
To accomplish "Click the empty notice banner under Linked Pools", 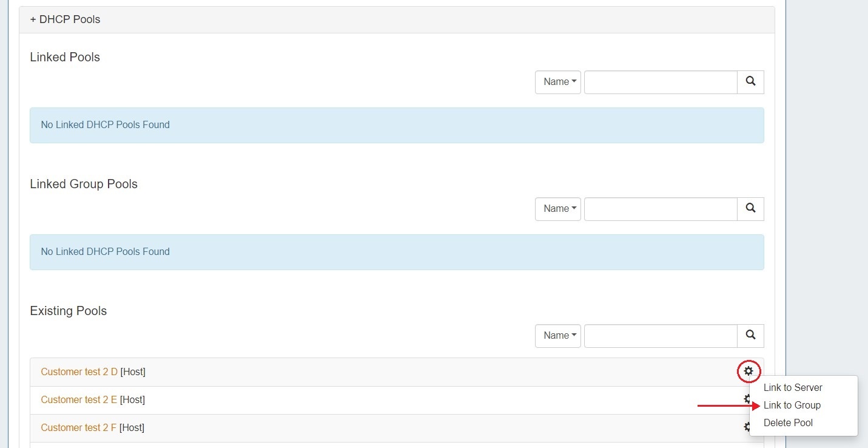I will coord(397,125).
